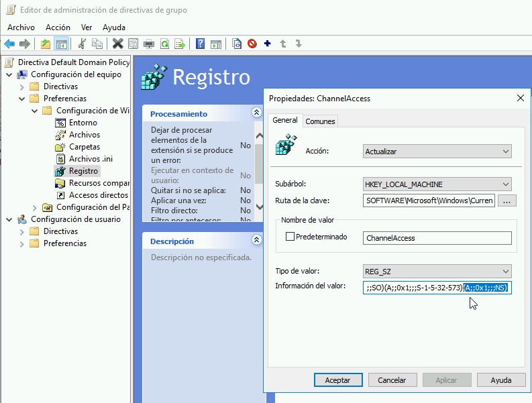Click the Ayuda button in dialog
532x403 pixels.
point(500,380)
